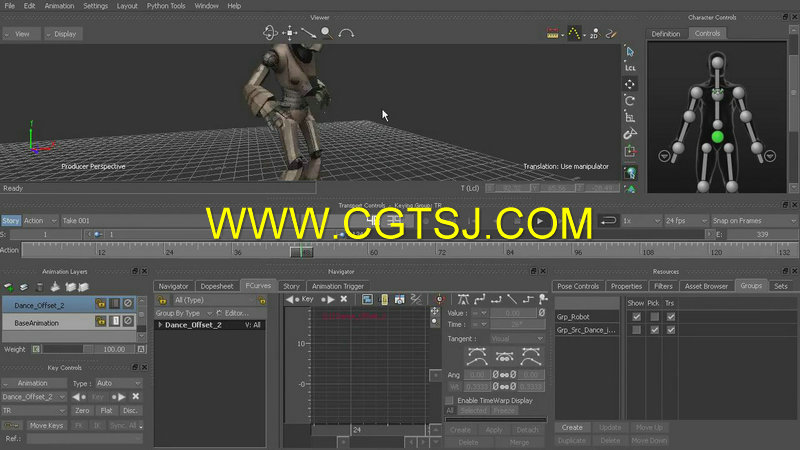Click the layer Weight slider
800x450 pixels.
point(67,349)
